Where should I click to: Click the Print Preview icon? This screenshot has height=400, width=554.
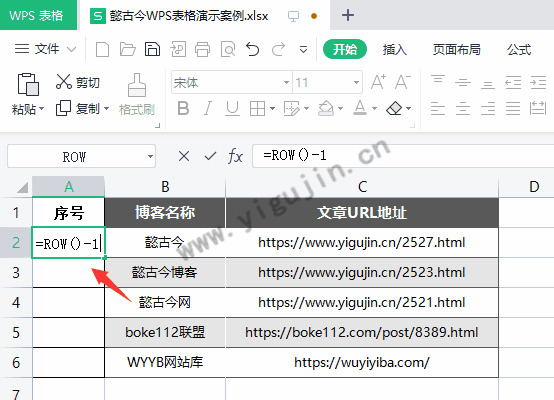pyautogui.click(x=228, y=49)
